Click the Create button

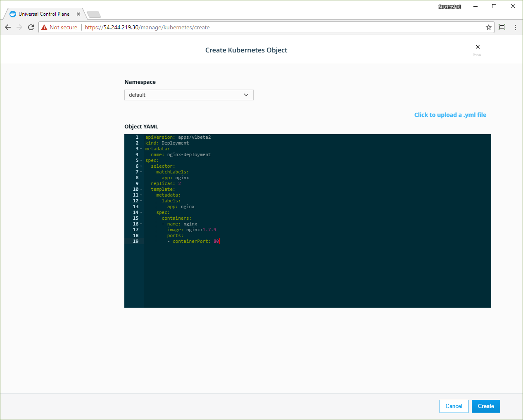(x=486, y=406)
